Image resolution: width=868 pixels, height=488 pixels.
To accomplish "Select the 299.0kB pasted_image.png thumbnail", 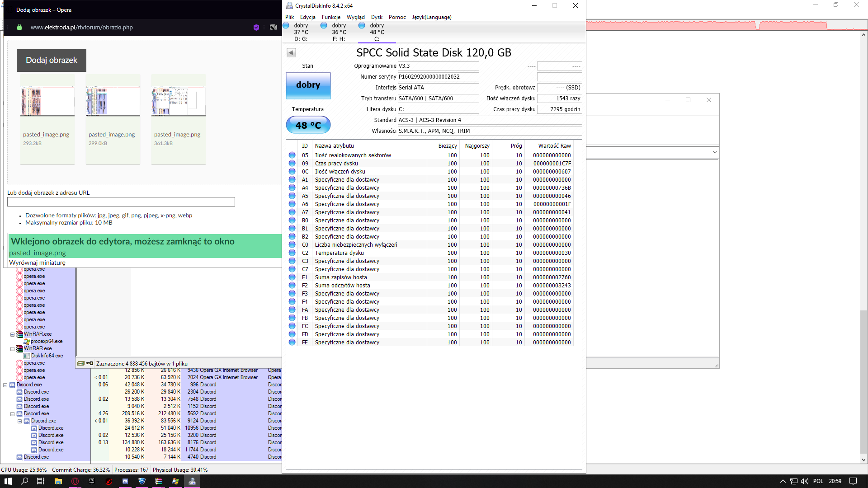I will point(113,119).
